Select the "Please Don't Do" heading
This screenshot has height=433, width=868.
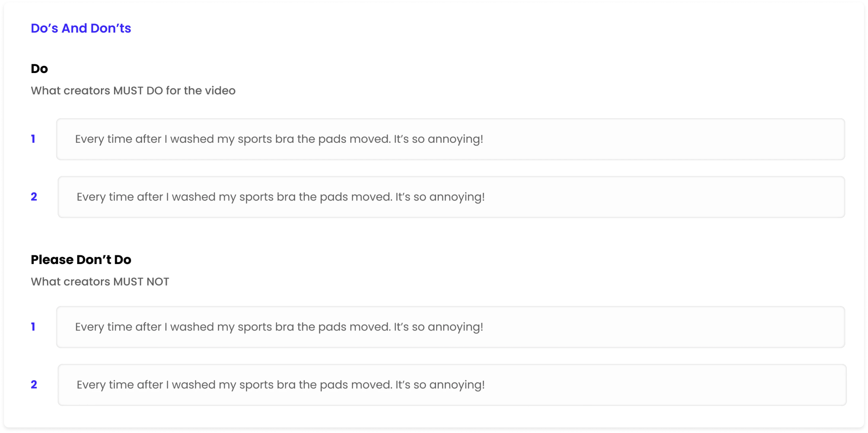[x=81, y=260]
